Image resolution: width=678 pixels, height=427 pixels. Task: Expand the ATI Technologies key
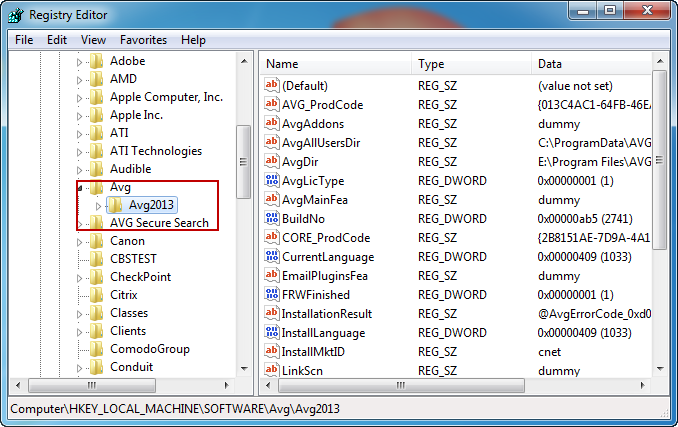[x=79, y=152]
